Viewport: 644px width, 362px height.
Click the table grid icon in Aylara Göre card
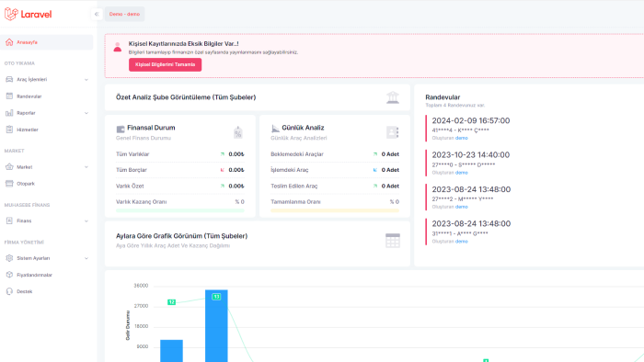click(x=393, y=241)
